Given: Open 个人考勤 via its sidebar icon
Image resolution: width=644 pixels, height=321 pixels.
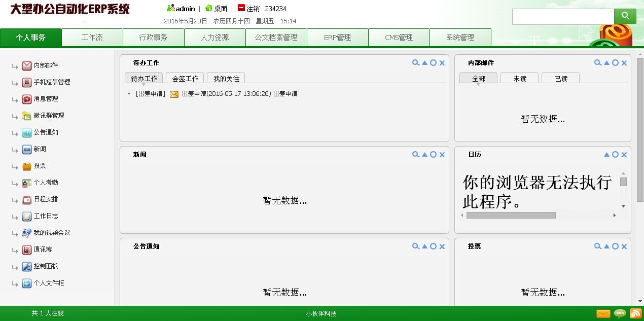Looking at the screenshot, I should click(26, 183).
